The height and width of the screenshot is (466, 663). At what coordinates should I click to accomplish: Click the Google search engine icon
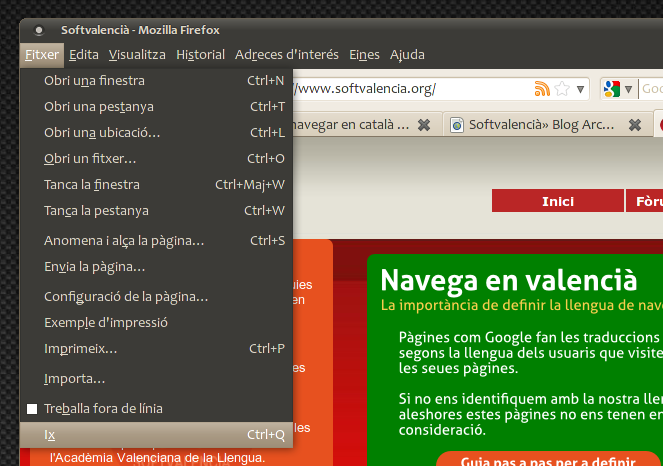coord(612,89)
